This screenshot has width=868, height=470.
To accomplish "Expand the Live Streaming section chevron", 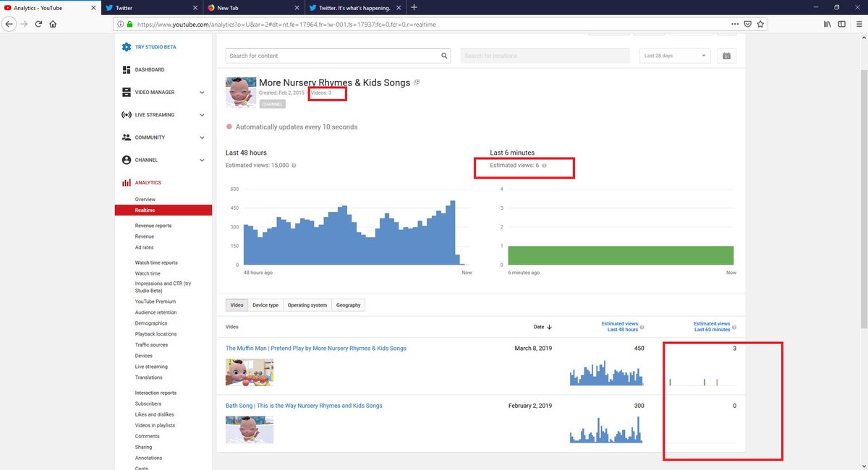I will tap(202, 115).
